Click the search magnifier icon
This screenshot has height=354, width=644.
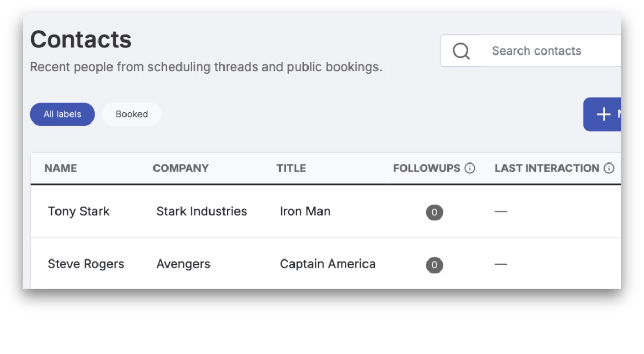(461, 51)
